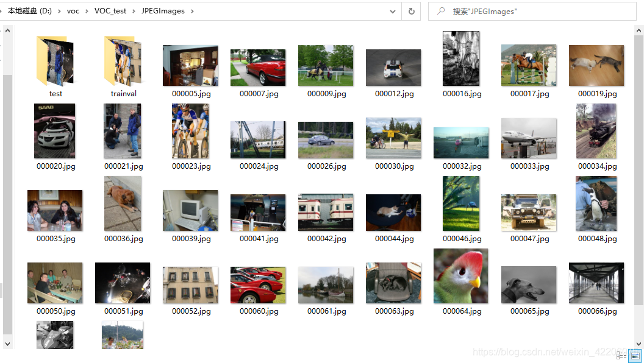Navigate to VOC_test breadcrumb
Viewport: 644px width, 363px height.
tap(110, 11)
